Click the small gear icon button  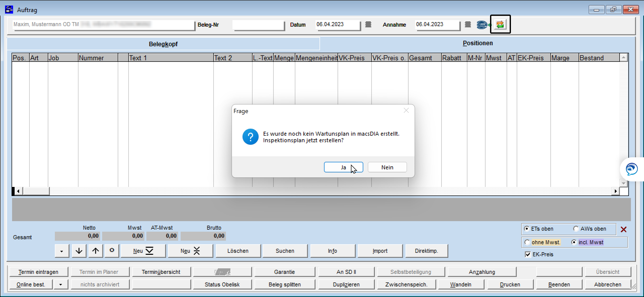[112, 251]
